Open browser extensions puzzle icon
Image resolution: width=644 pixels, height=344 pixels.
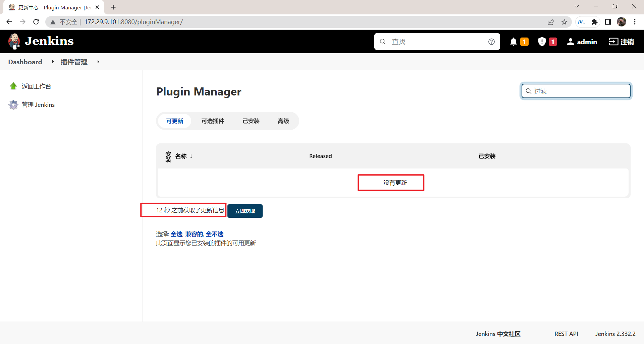tap(594, 22)
